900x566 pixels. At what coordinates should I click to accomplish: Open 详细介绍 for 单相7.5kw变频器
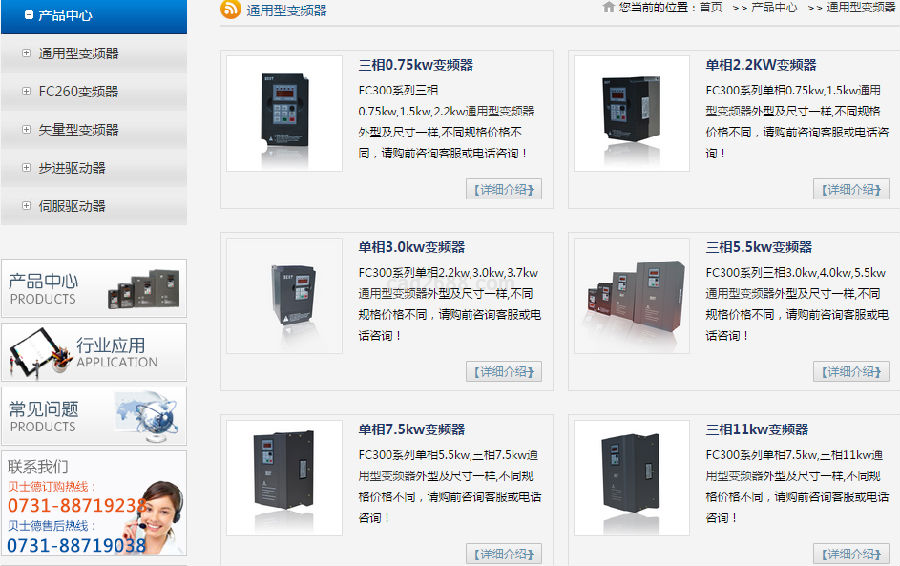504,553
